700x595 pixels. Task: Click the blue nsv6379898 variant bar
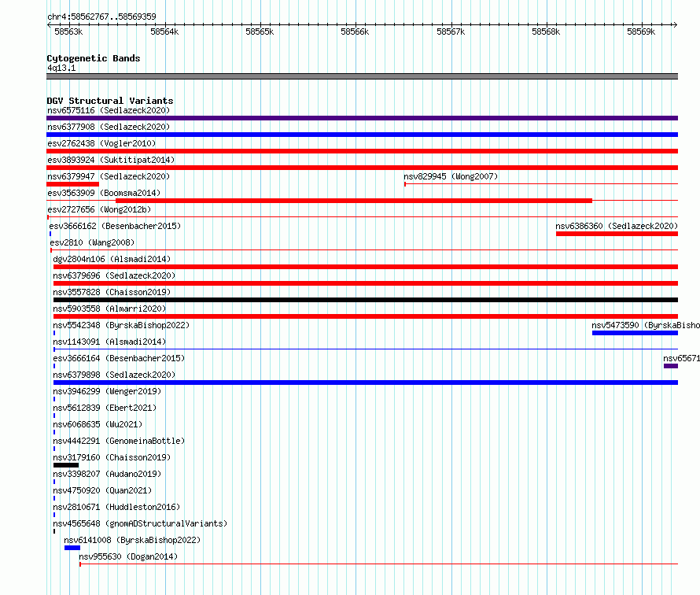click(x=366, y=382)
